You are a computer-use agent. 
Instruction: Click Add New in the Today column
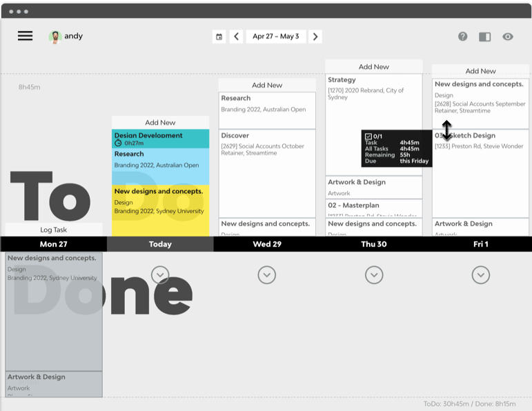pos(160,123)
